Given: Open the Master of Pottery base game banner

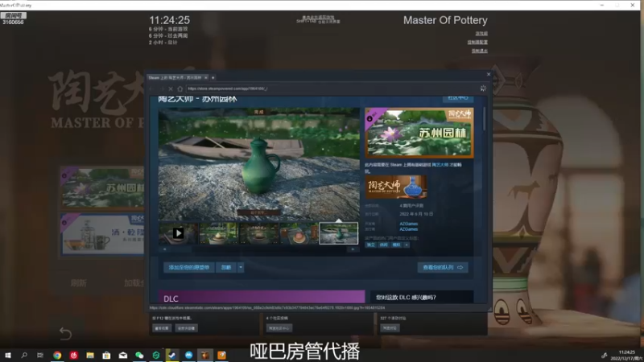Looking at the screenshot, I should tap(396, 187).
